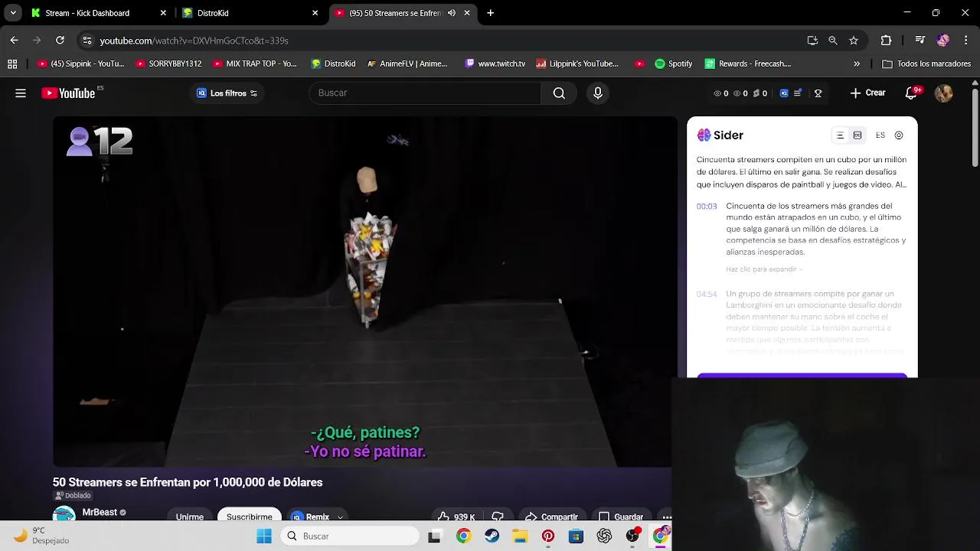This screenshot has width=980, height=551.
Task: Open Chrome extensions puzzle icon
Action: click(886, 41)
